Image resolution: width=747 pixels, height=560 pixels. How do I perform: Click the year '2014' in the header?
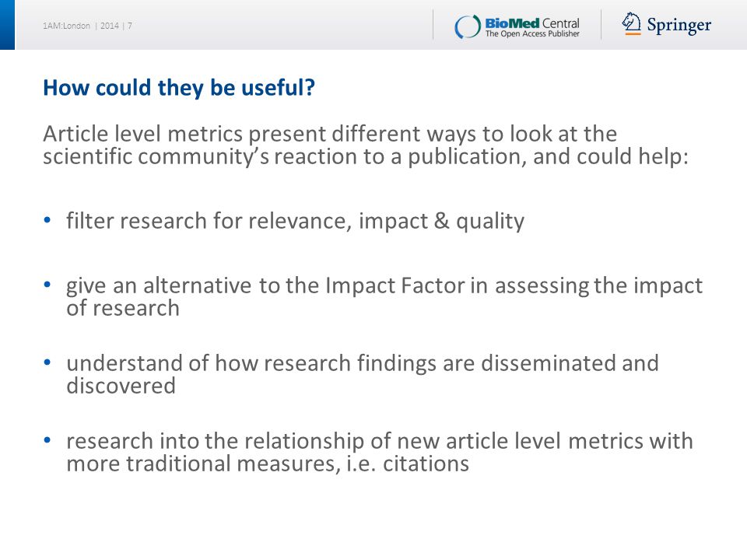click(109, 26)
